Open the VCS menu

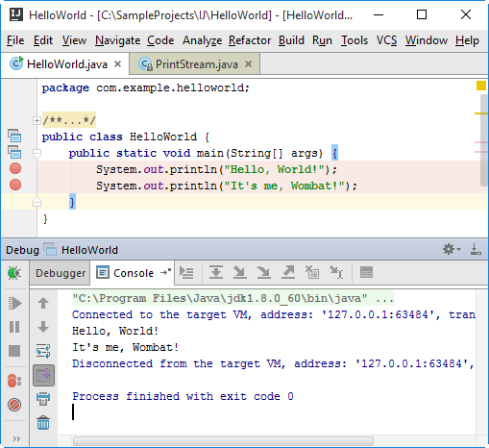click(x=386, y=40)
